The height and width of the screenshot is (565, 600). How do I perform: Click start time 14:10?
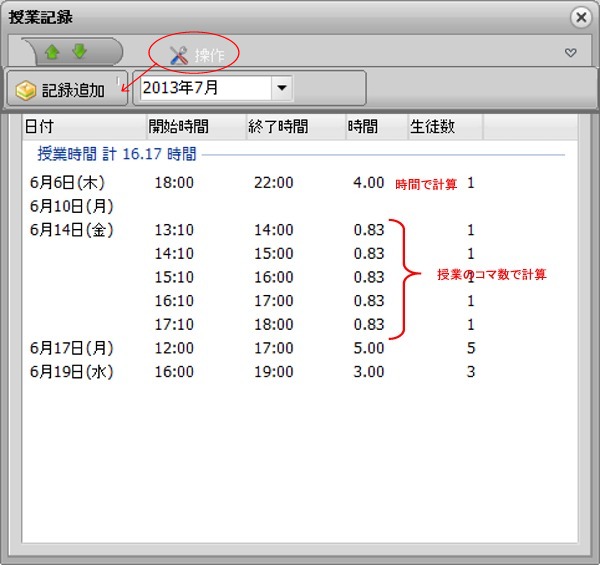click(x=174, y=254)
